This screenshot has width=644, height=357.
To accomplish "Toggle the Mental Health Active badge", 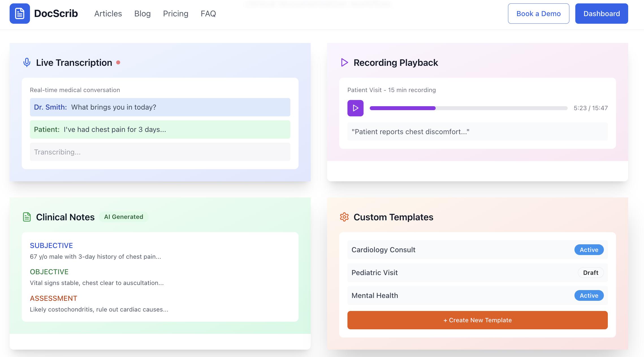I will pos(589,295).
